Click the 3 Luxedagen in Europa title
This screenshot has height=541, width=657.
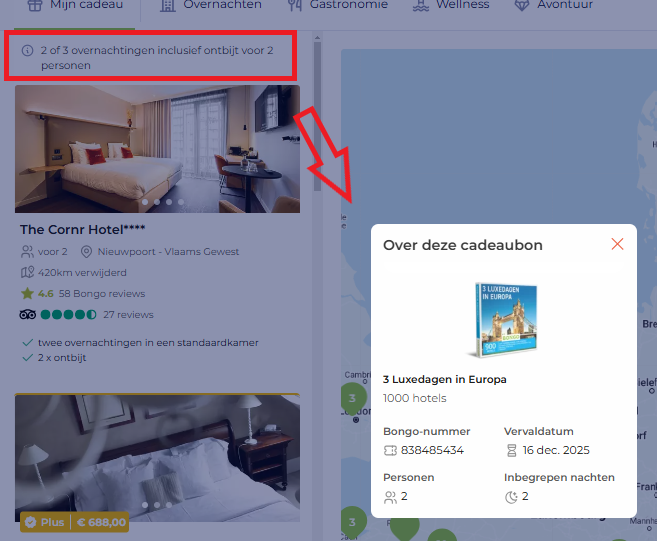(x=445, y=380)
